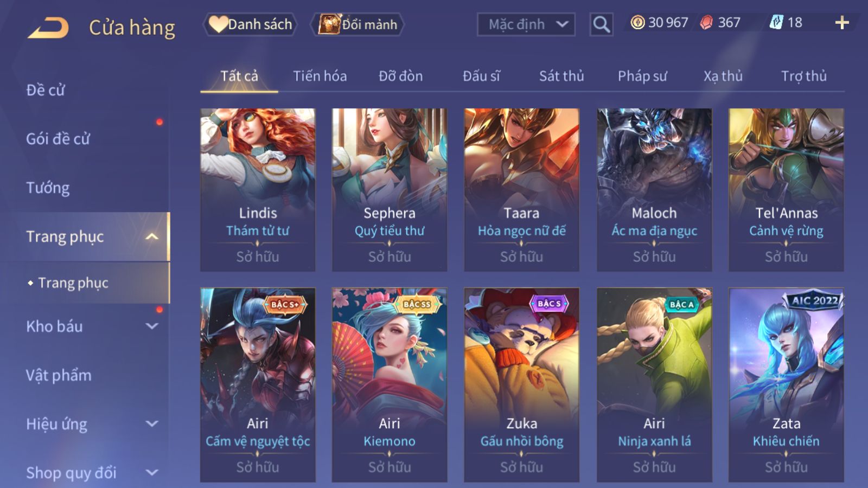Expand the Shop quy đổi section
The image size is (868, 488).
pos(152,472)
